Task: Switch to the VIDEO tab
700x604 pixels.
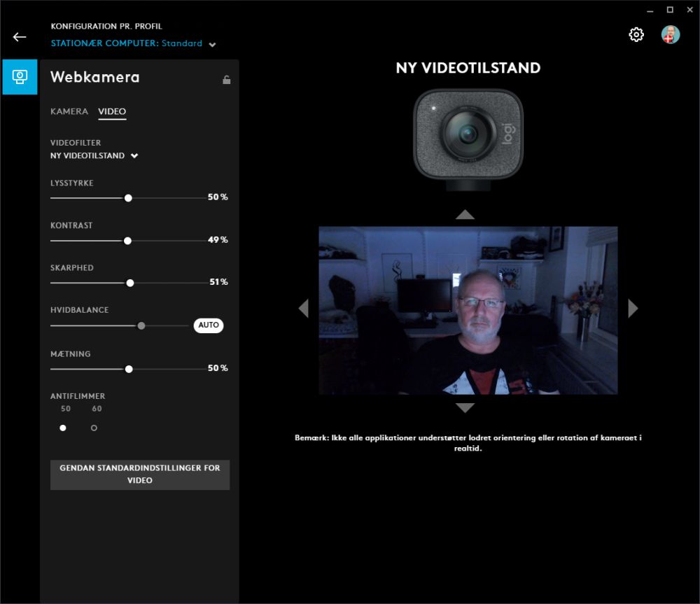Action: (112, 111)
